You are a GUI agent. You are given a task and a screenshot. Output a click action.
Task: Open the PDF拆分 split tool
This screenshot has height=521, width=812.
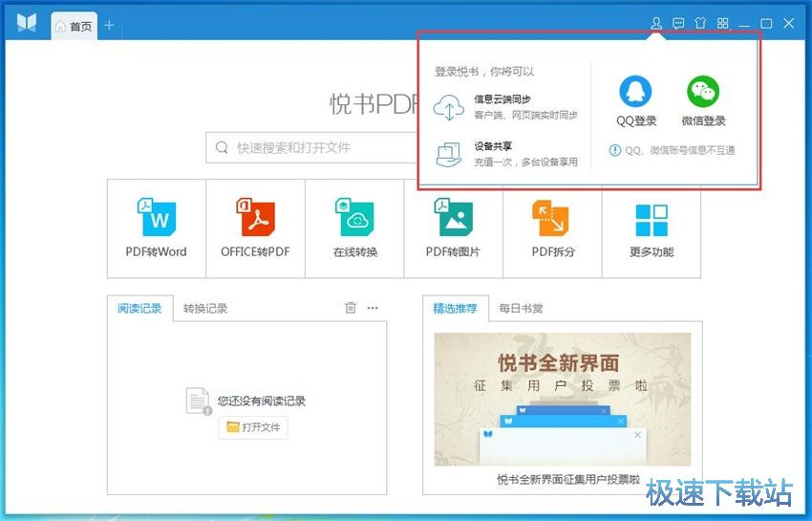pos(552,228)
